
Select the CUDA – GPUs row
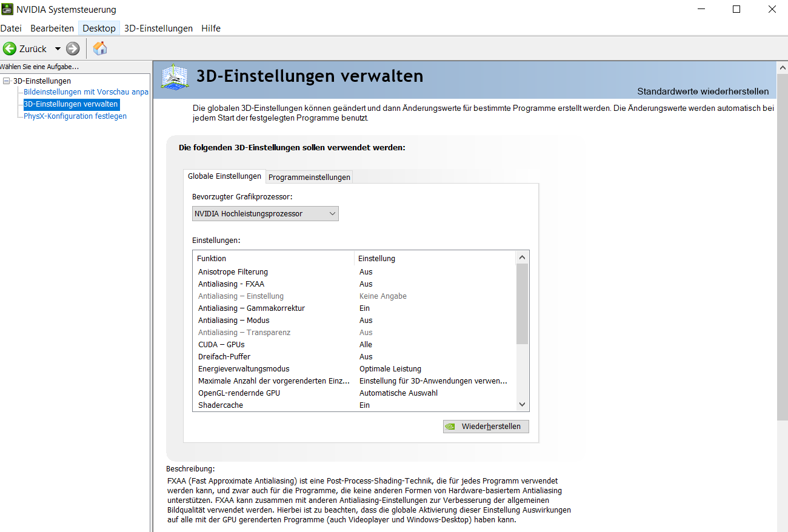(354, 345)
